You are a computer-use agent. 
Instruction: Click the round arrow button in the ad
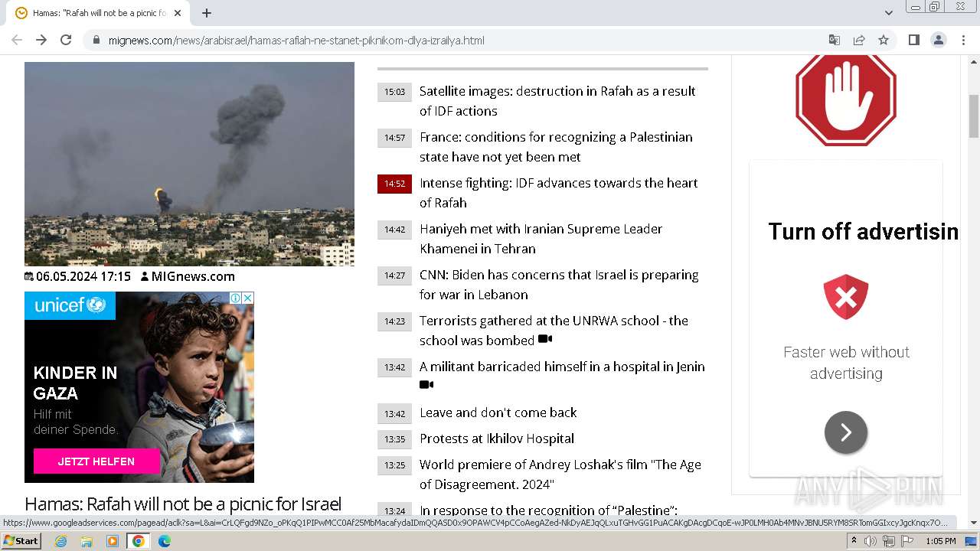tap(846, 432)
